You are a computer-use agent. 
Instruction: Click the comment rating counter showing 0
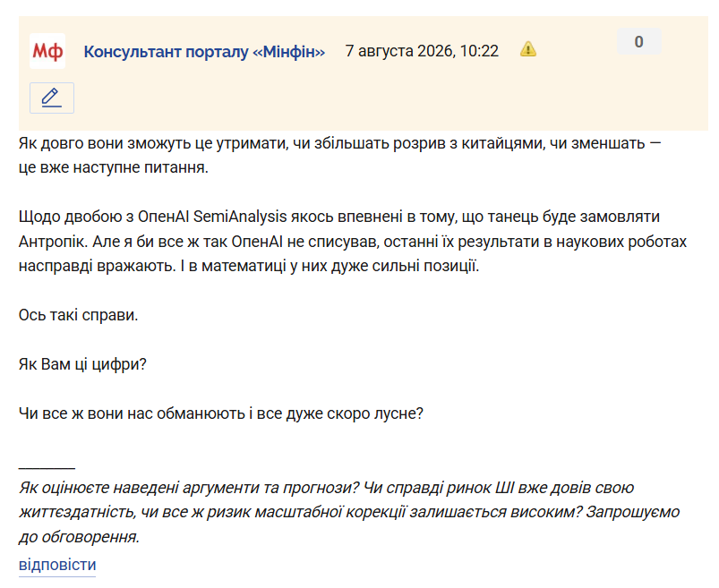click(x=638, y=42)
